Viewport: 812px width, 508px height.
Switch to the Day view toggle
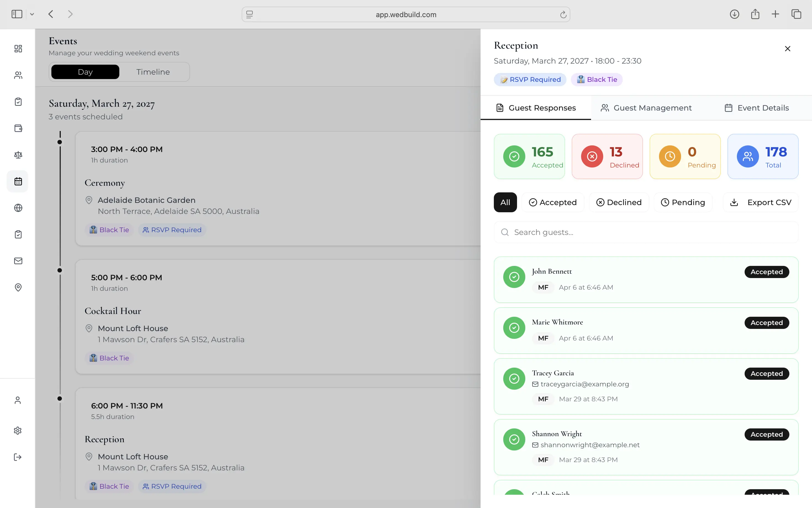click(x=85, y=72)
